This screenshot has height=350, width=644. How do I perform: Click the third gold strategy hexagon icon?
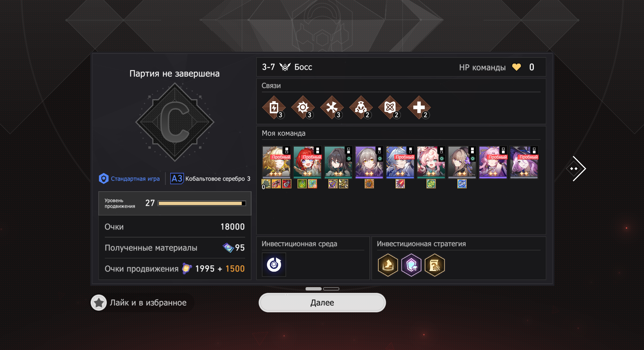(434, 265)
